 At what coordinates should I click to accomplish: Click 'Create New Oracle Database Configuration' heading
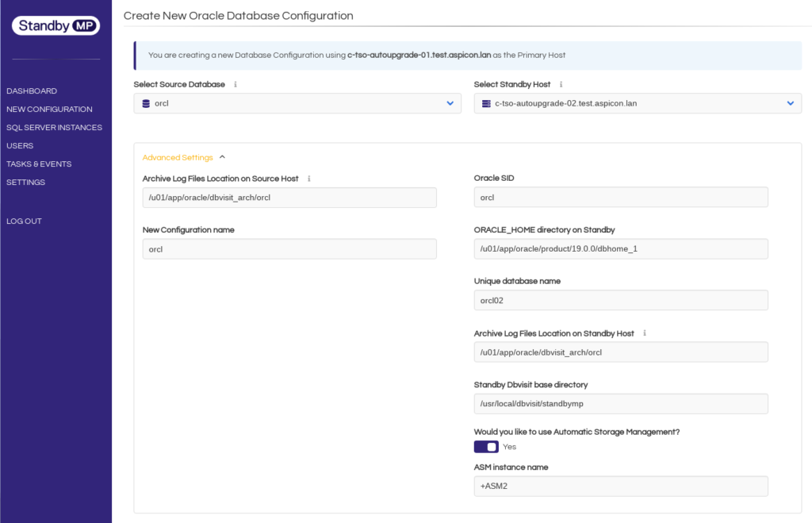point(238,16)
